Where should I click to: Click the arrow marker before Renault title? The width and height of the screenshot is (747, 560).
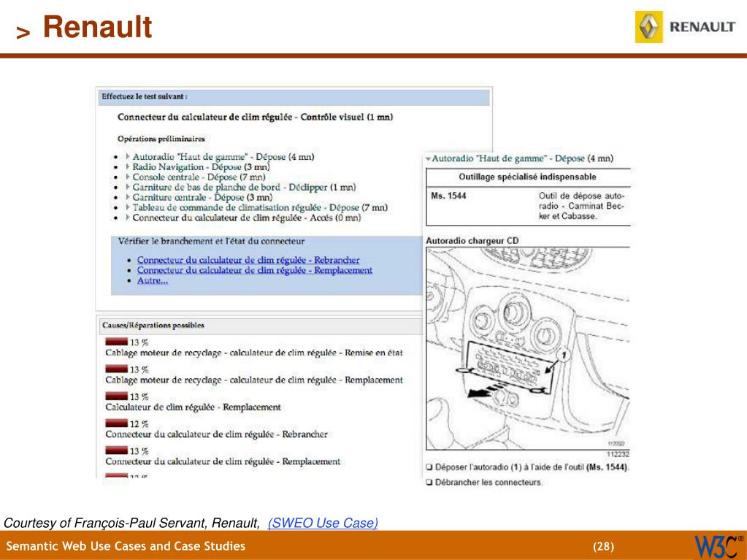pos(23,32)
